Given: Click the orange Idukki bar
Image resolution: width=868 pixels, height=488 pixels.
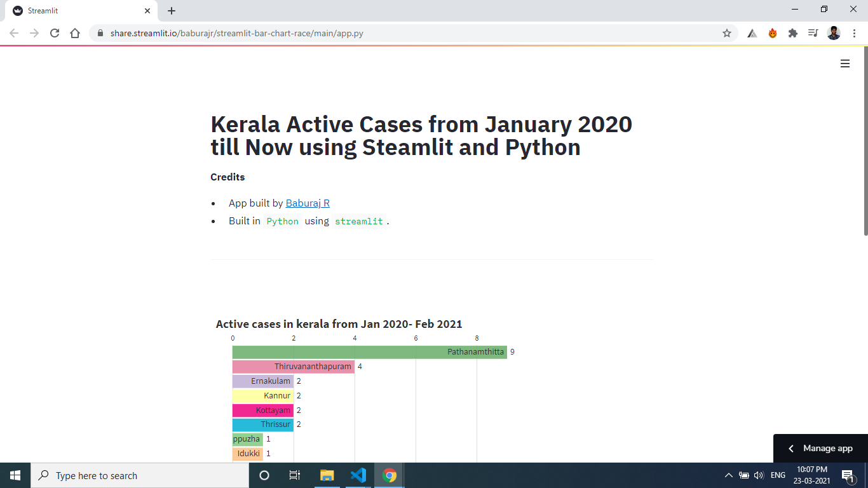Looking at the screenshot, I should pyautogui.click(x=248, y=454).
